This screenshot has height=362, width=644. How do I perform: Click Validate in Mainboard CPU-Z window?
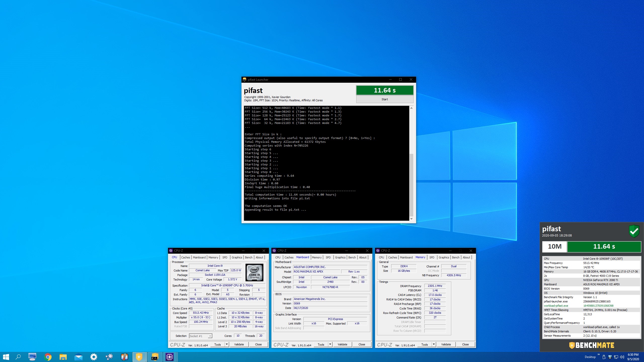(342, 344)
